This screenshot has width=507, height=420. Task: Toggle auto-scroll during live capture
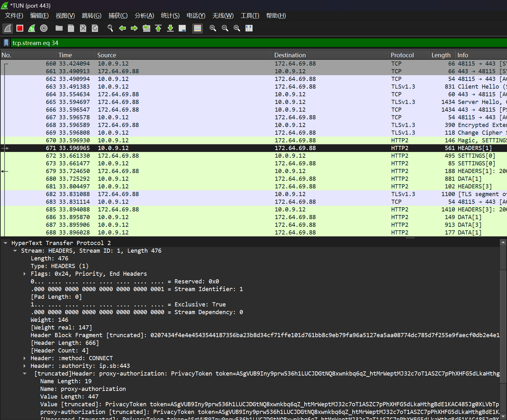coord(182,28)
